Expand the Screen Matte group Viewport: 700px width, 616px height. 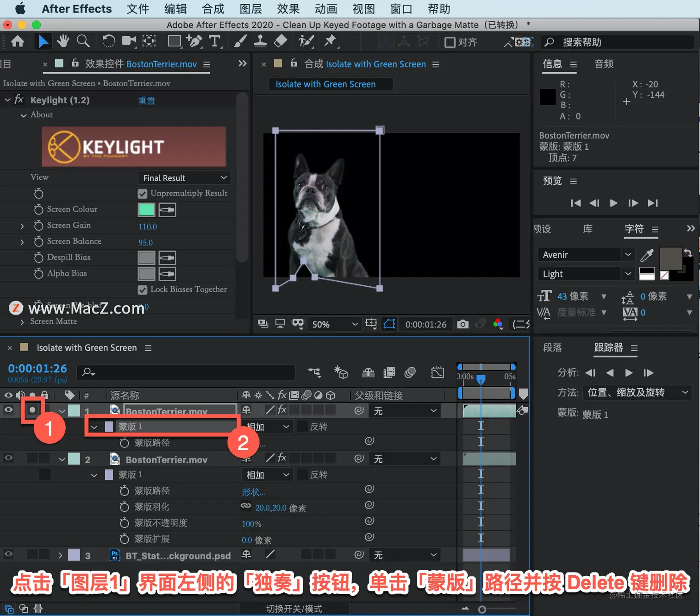pos(22,322)
